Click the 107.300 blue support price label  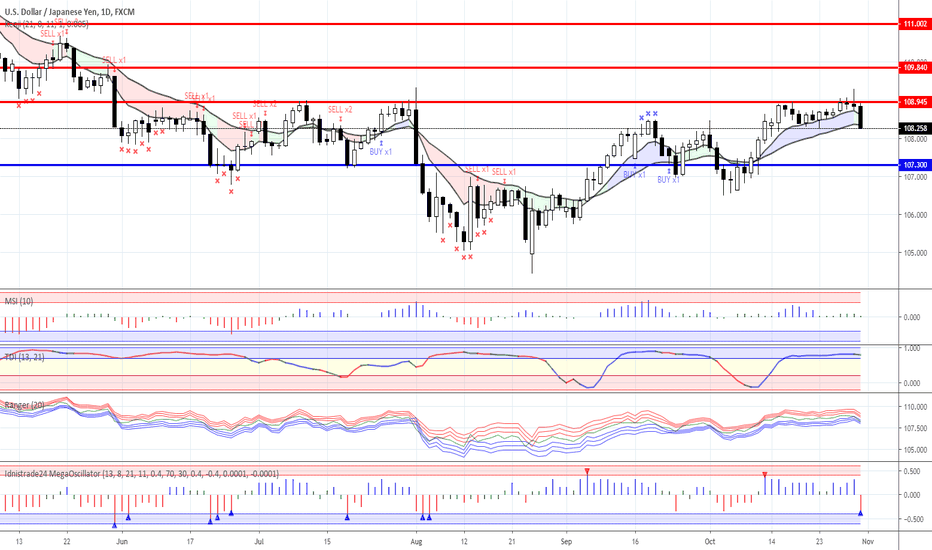click(915, 165)
